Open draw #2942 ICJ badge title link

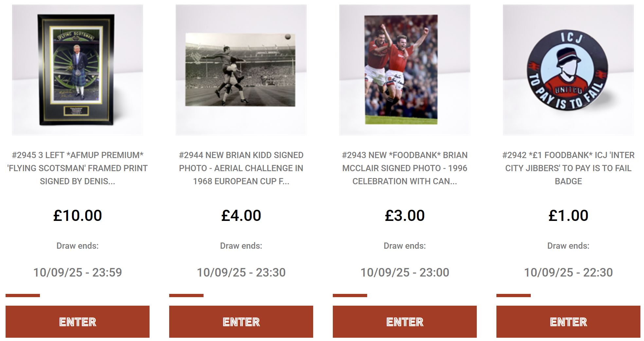(568, 168)
